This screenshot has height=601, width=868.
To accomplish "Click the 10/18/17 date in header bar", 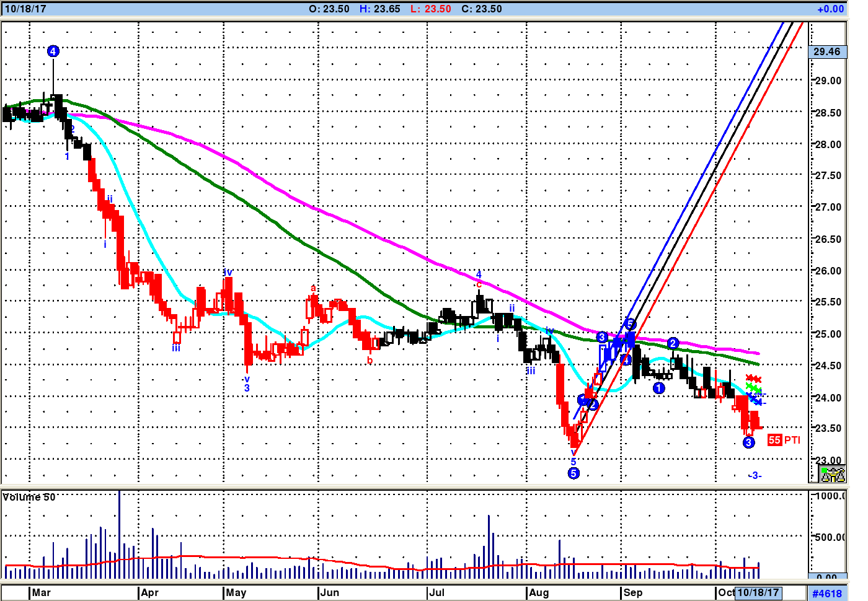I will pyautogui.click(x=25, y=9).
